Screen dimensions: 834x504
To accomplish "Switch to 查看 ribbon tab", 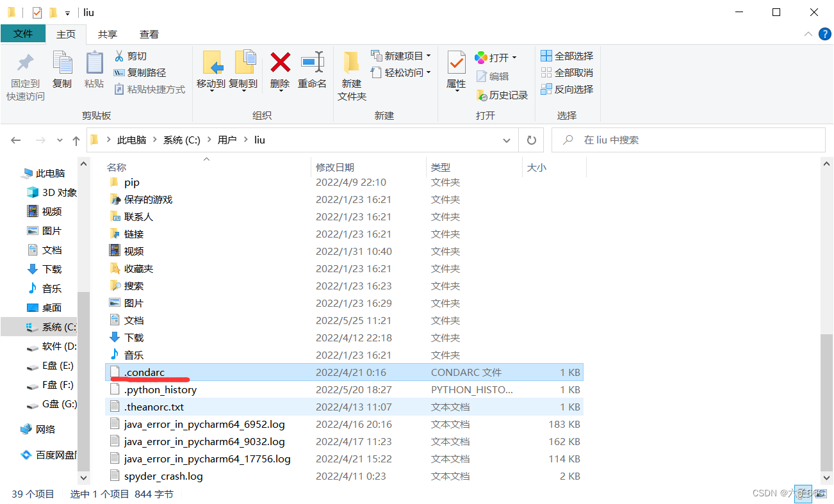I will tap(149, 35).
